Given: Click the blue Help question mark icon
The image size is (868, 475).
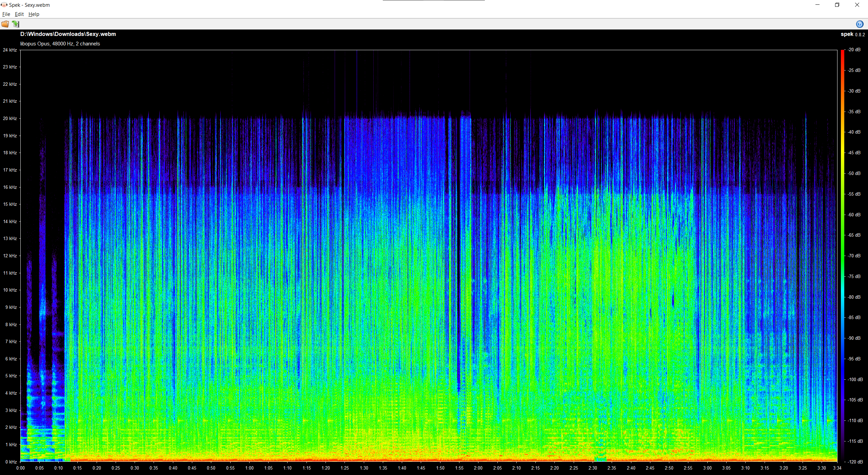Looking at the screenshot, I should click(859, 24).
